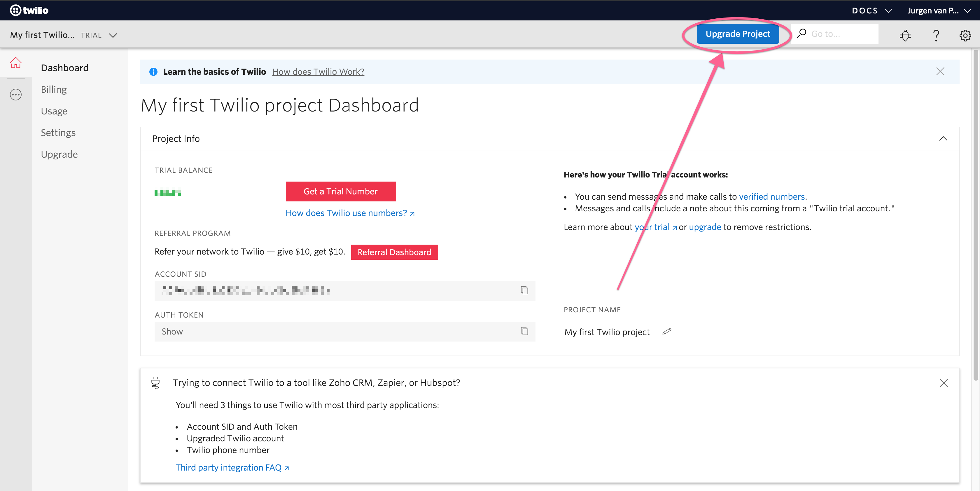Expand the DOCS menu
Image resolution: width=980 pixels, height=491 pixels.
tap(871, 11)
